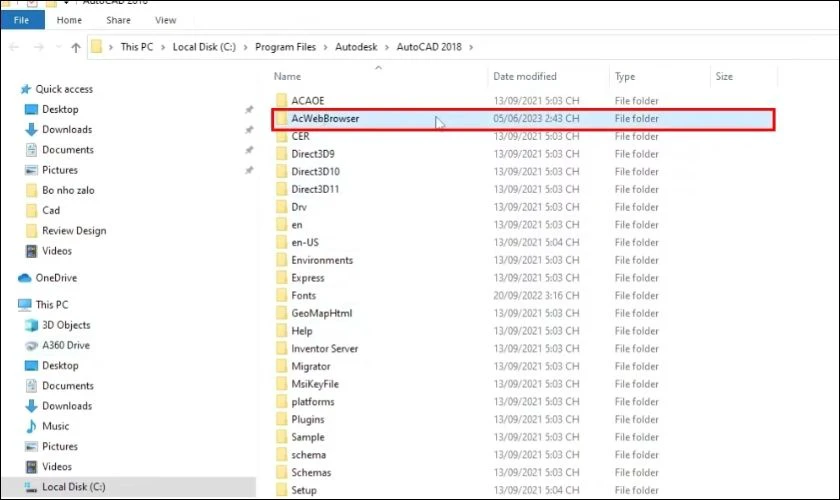Viewport: 840px width, 500px height.
Task: Open the Music folder in sidebar
Action: coord(55,426)
